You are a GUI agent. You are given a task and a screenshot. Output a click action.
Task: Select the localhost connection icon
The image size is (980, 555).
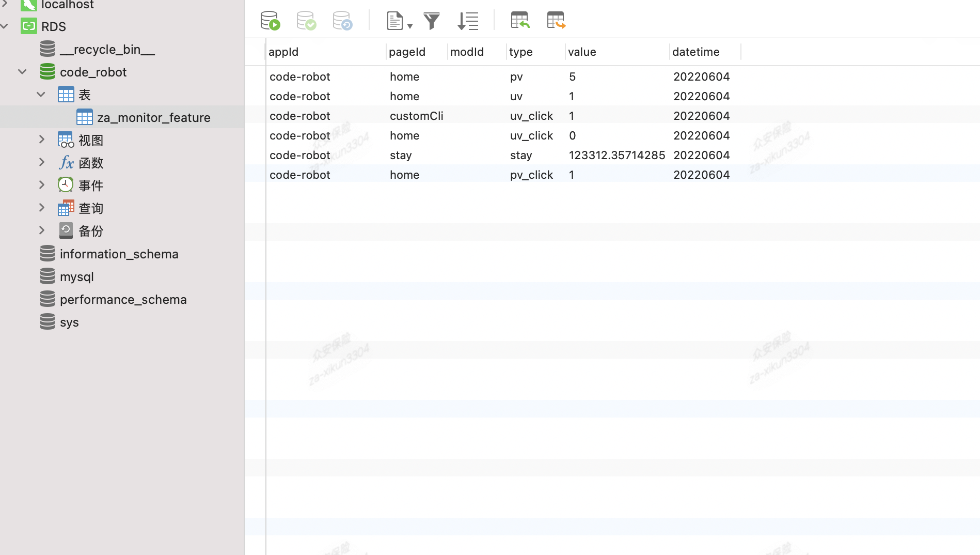[28, 5]
